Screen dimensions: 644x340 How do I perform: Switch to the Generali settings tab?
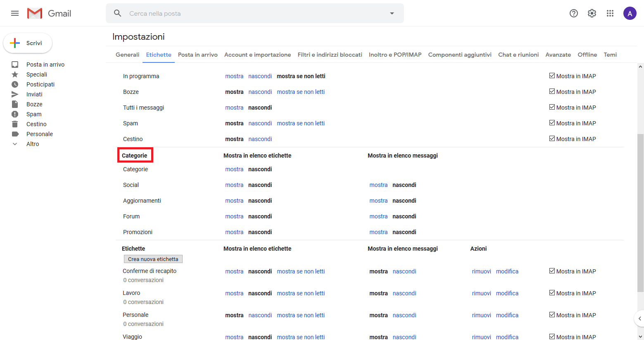(127, 55)
